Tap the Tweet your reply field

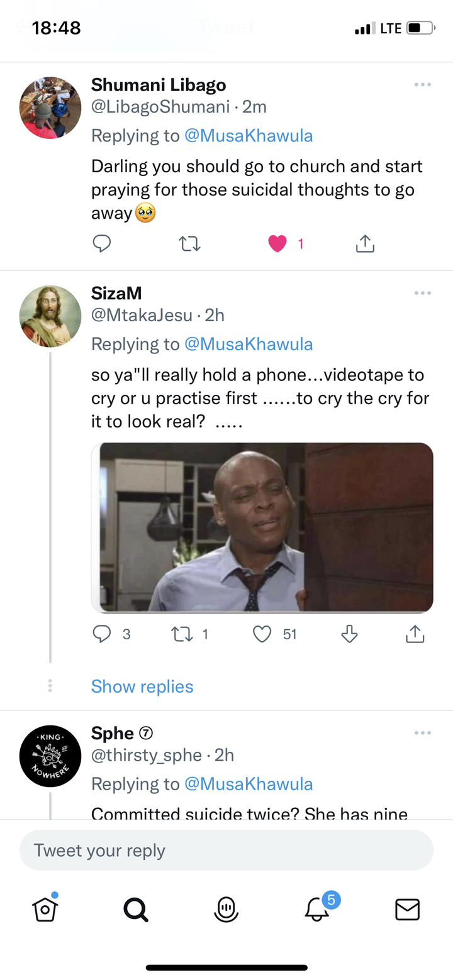[x=226, y=851]
